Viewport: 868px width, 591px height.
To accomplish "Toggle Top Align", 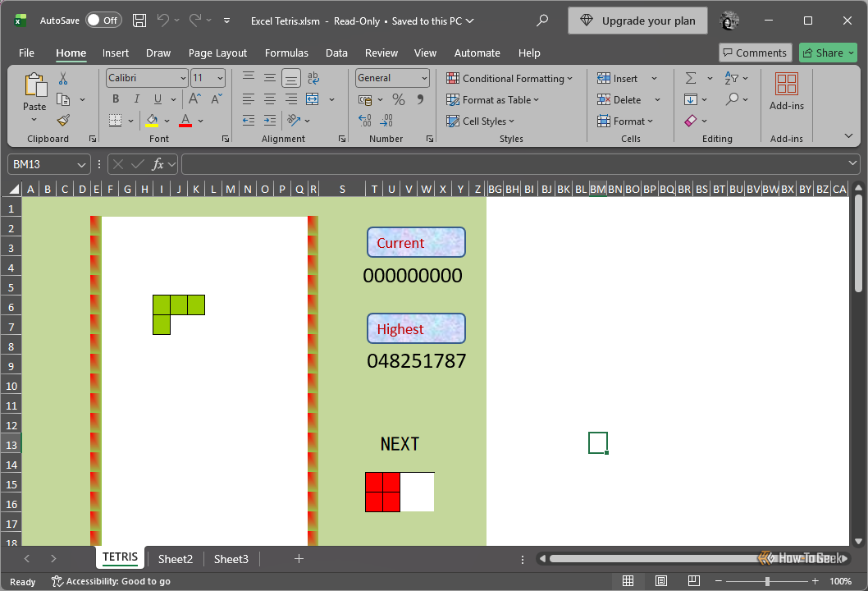I will [249, 78].
